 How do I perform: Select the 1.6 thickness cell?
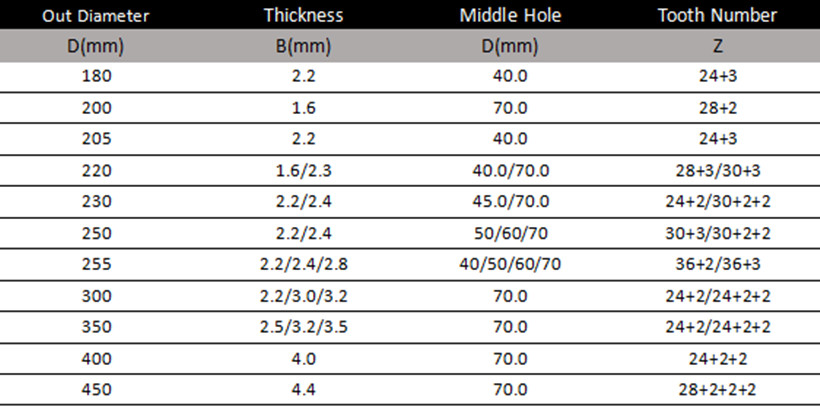pyautogui.click(x=303, y=108)
